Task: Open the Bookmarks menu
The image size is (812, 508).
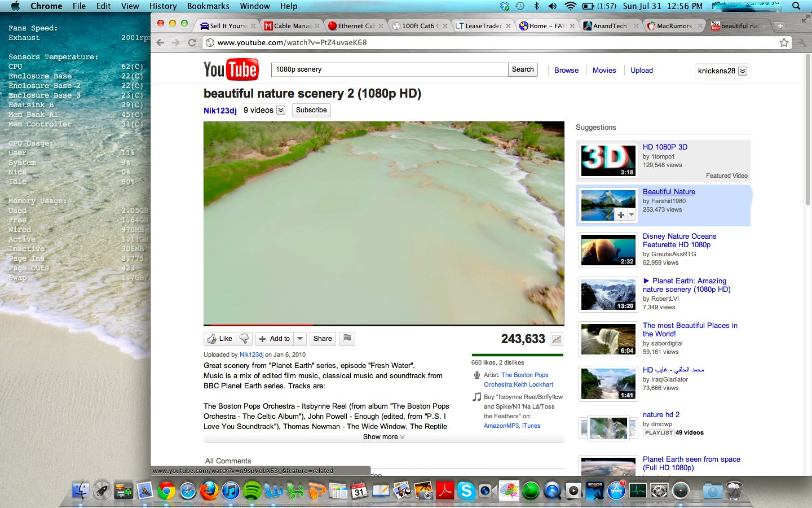Action: tap(208, 6)
